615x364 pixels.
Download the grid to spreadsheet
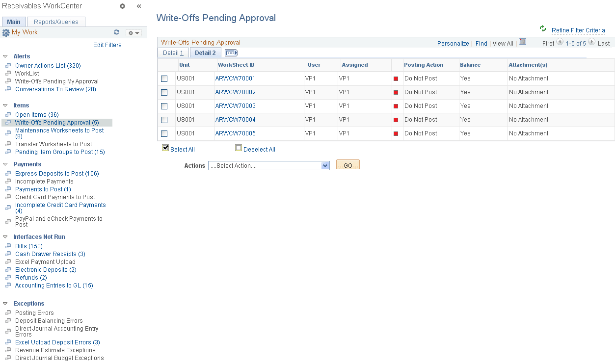(522, 42)
